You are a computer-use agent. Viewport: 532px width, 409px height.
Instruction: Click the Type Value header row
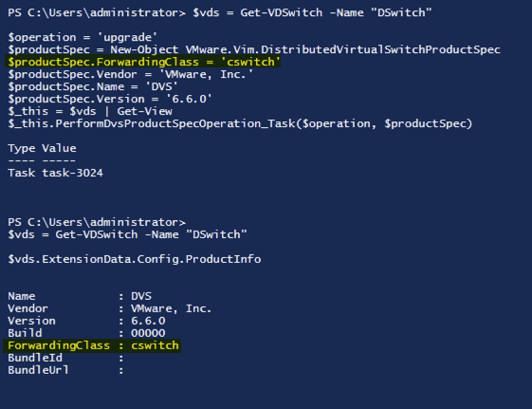[x=42, y=148]
